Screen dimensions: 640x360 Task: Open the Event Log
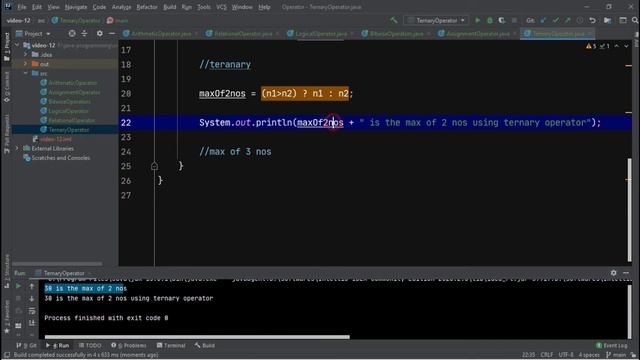coord(611,345)
